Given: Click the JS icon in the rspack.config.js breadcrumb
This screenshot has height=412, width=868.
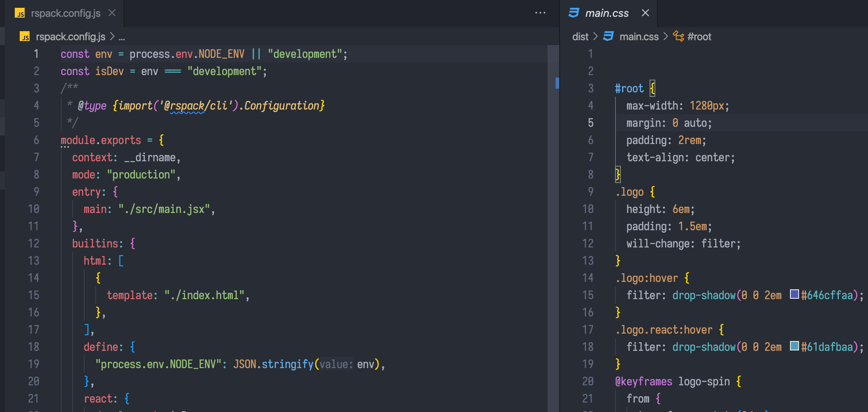Looking at the screenshot, I should tap(25, 37).
